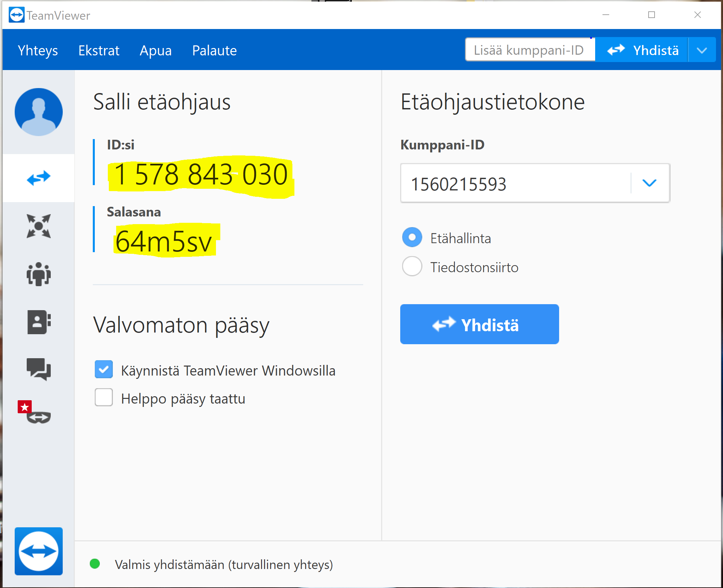Viewport: 723px width, 588px height.
Task: Click the top toolbar Yhdistä button
Action: pos(642,50)
